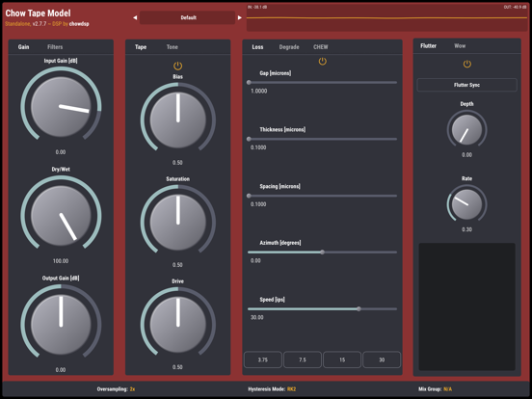This screenshot has height=399, width=532.
Task: Set tape speed to 7.5 ips
Action: click(x=303, y=359)
